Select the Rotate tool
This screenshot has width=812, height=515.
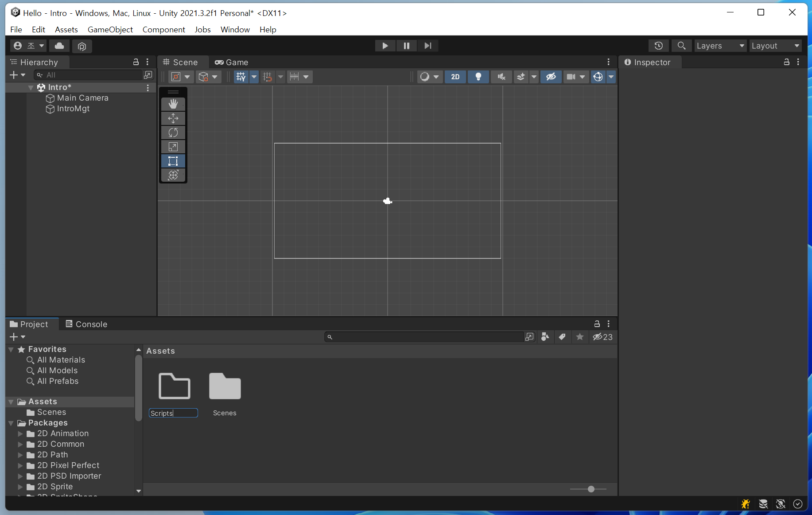[173, 133]
